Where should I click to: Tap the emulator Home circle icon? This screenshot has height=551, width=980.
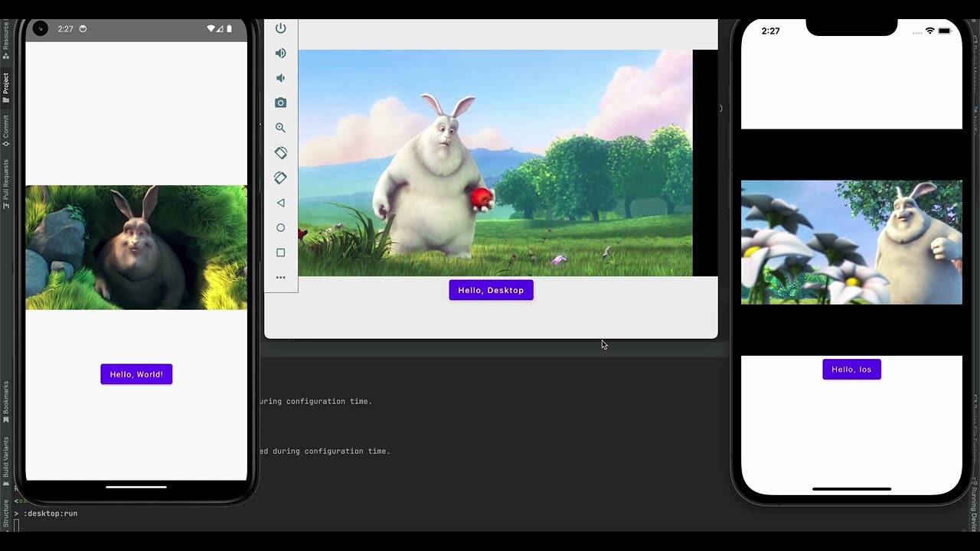(x=280, y=227)
